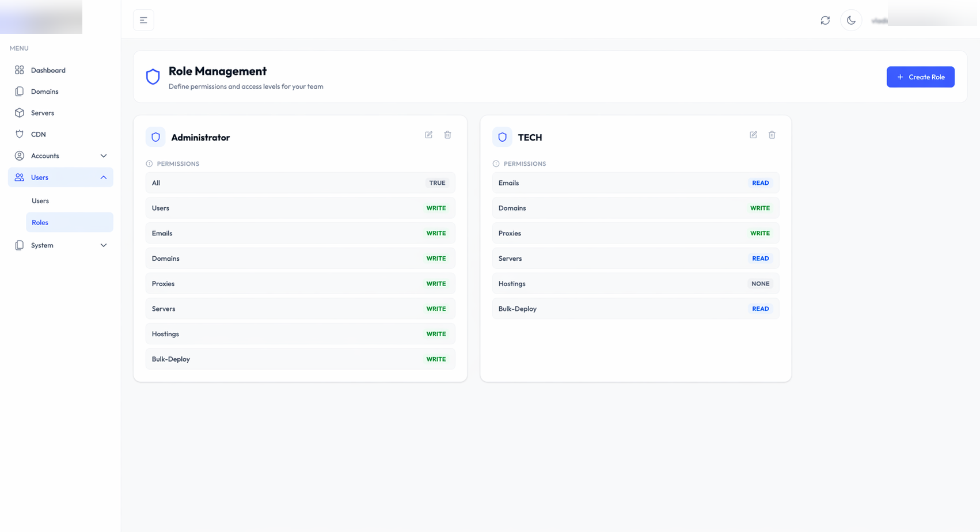Edit the TECH role
This screenshot has width=980, height=532.
(753, 135)
